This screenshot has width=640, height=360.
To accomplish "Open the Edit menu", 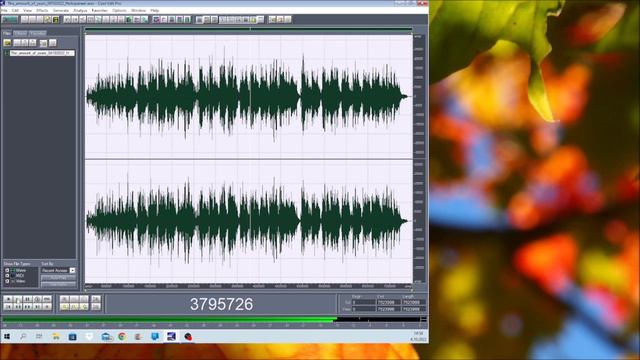I will coord(15,10).
